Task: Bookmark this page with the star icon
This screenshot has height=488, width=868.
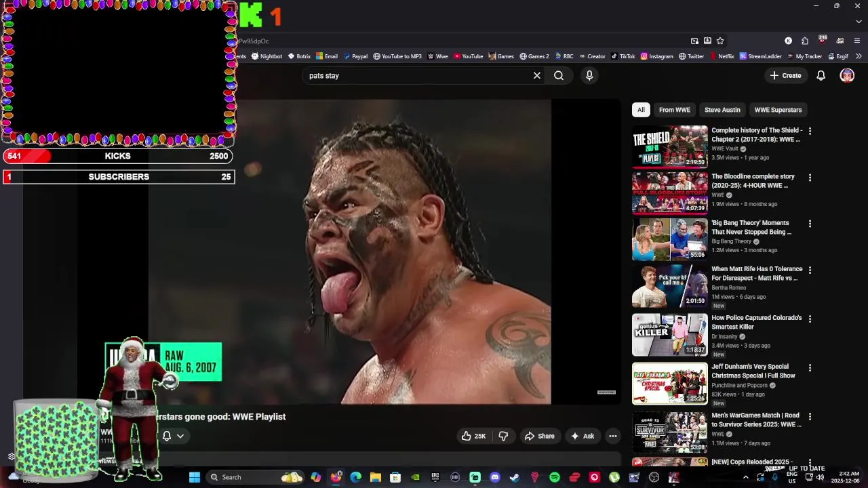Action: click(x=720, y=41)
